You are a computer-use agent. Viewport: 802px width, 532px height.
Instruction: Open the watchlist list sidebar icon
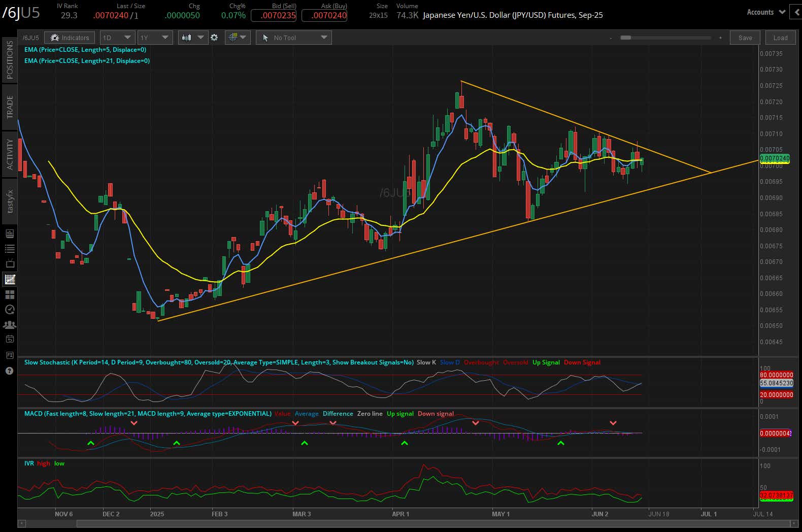click(x=10, y=249)
